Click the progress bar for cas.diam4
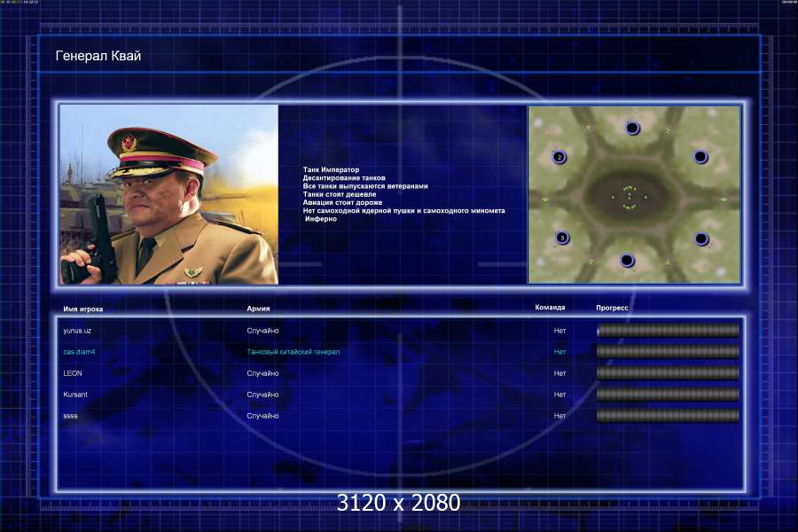This screenshot has width=798, height=532. 668,351
